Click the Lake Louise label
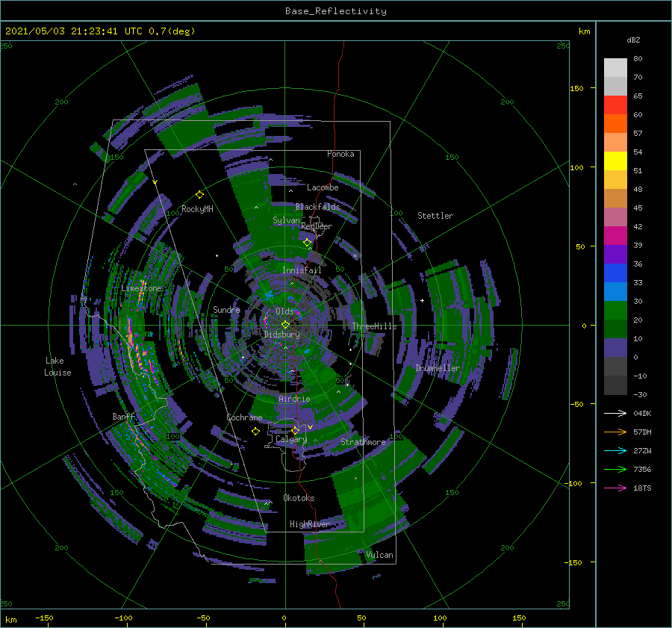672x628 pixels. coord(57,367)
